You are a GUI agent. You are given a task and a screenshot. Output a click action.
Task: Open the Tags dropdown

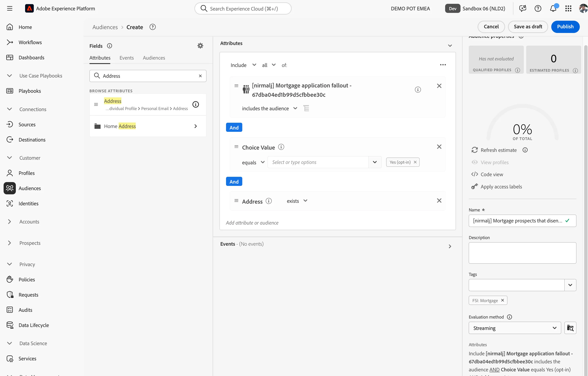(570, 285)
